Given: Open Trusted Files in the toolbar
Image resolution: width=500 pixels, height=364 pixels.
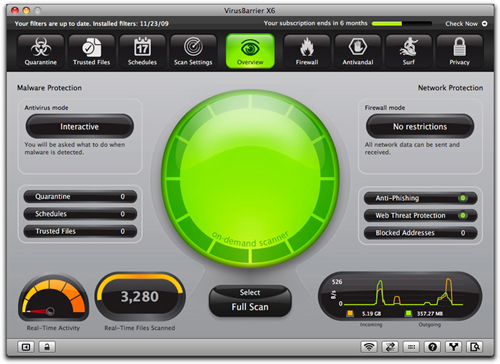Looking at the screenshot, I should point(91,52).
